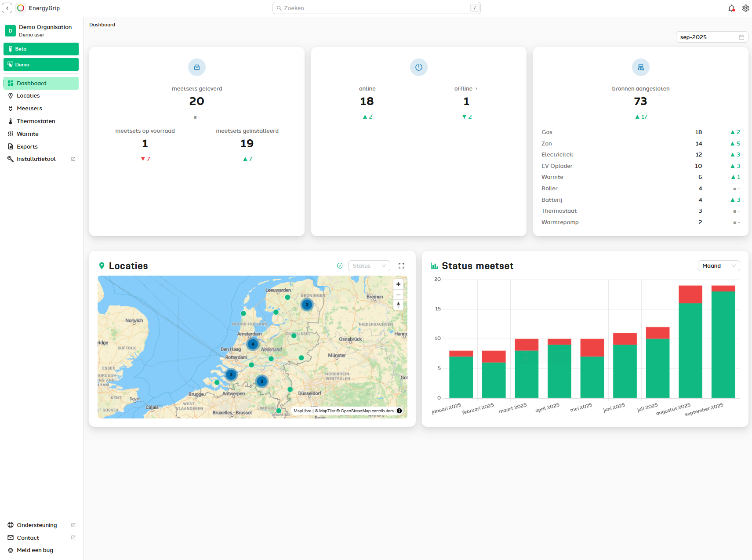Open the Exports page
Screen dimensions: 752x560
coord(27,146)
